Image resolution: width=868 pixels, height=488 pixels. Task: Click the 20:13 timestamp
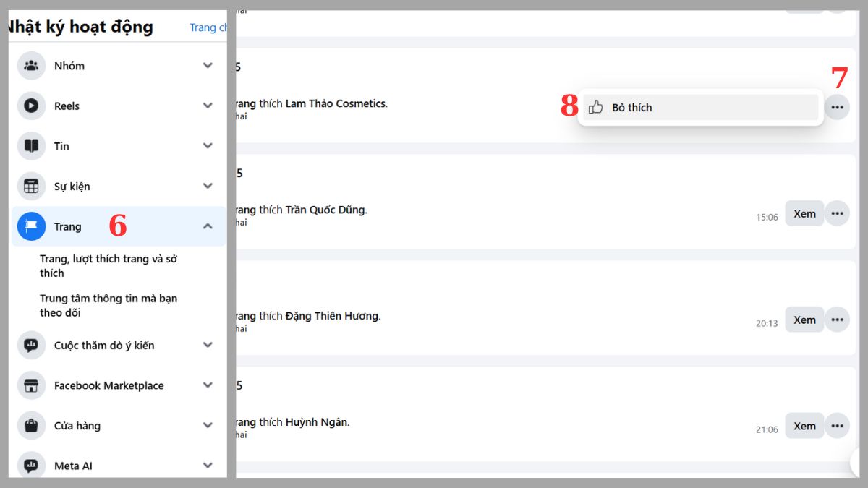(x=767, y=323)
